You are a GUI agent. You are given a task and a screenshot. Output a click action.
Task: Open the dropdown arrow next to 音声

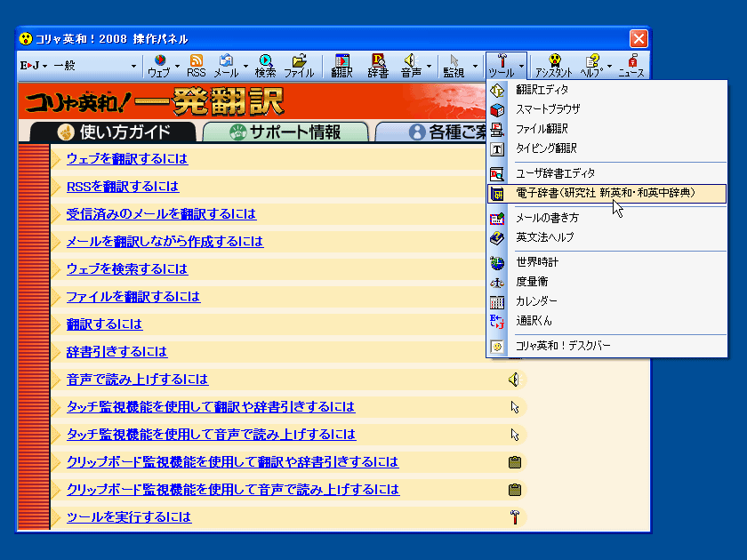429,66
